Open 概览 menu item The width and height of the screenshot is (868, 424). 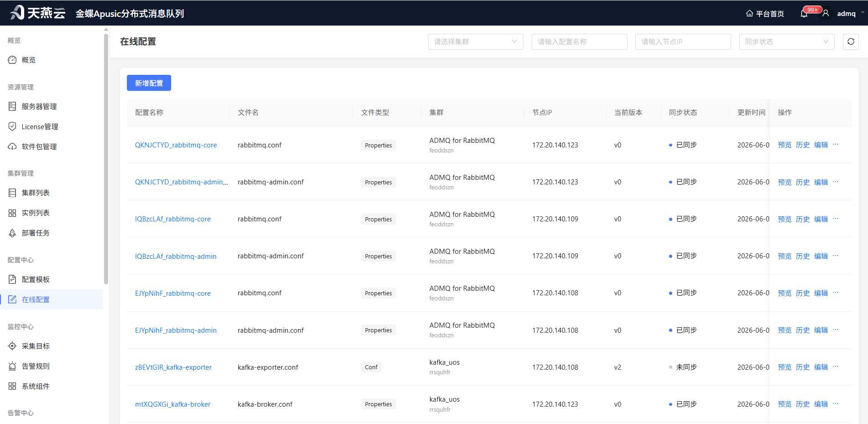coord(51,60)
